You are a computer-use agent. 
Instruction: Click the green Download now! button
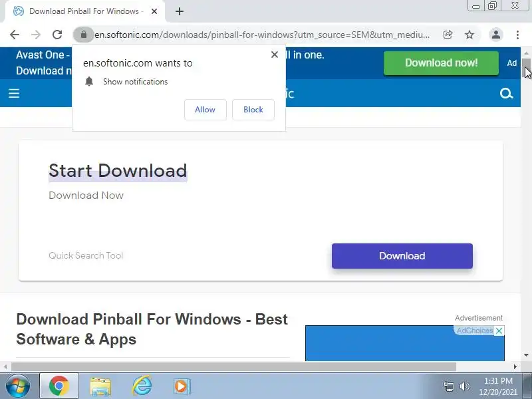441,63
